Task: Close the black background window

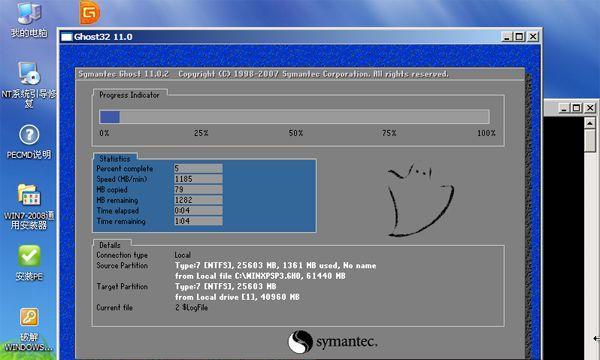Action: tap(590, 108)
